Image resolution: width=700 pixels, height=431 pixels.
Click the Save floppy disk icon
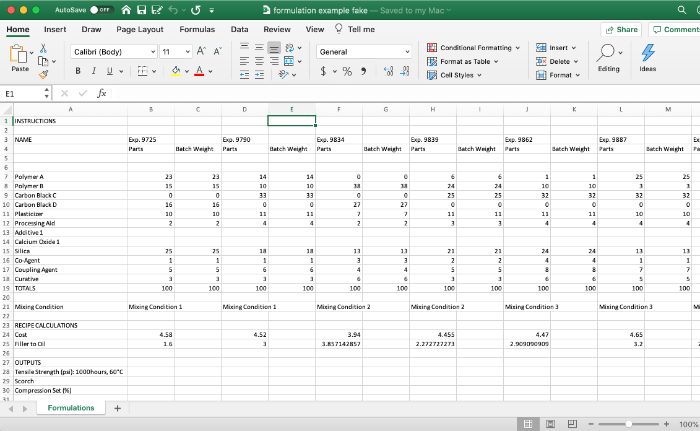pos(142,9)
